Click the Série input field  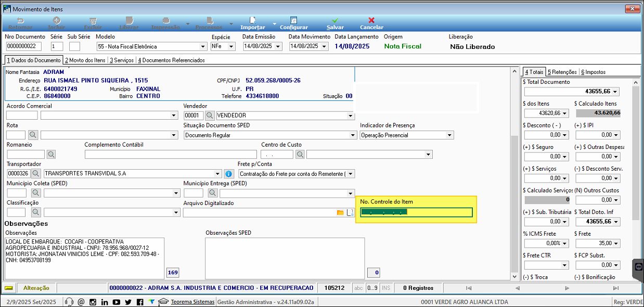pyautogui.click(x=57, y=46)
